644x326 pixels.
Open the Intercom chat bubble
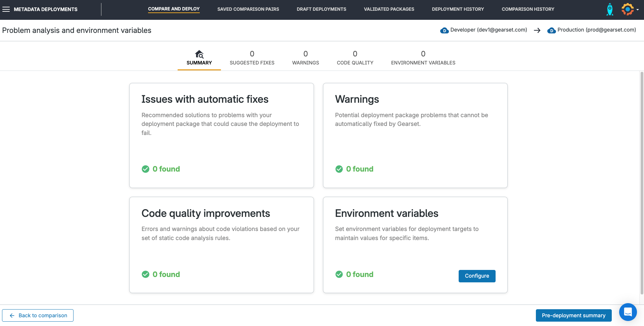[628, 312]
